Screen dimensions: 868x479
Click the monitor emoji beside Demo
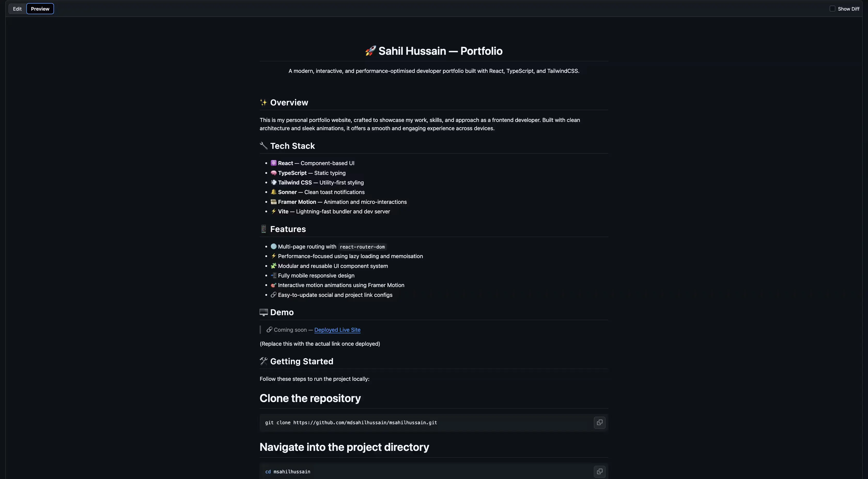pos(263,312)
